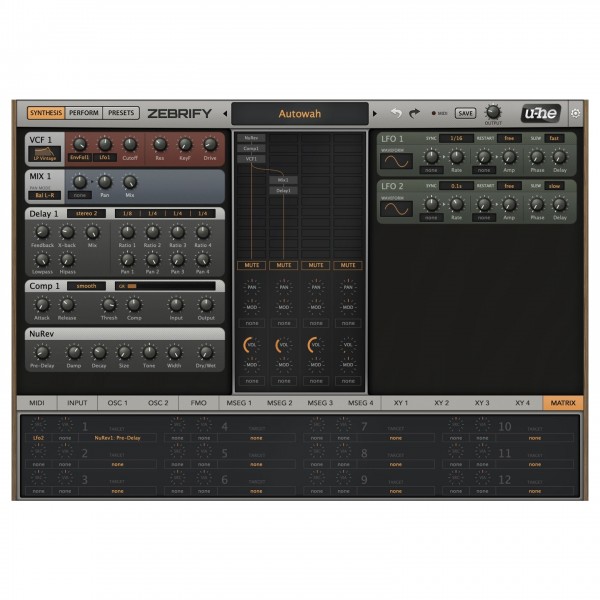600x600 pixels.
Task: Open settings with the gear icon
Action: coord(576,113)
